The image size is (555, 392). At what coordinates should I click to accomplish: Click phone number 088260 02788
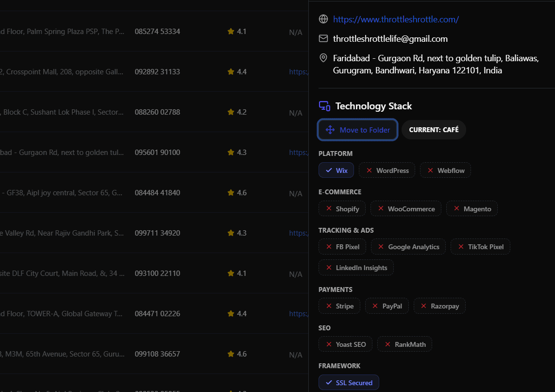click(157, 112)
